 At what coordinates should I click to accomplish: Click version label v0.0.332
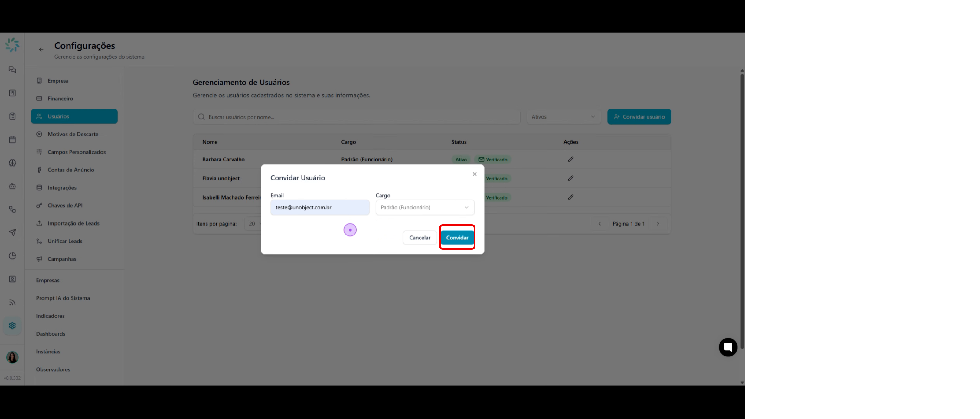(x=12, y=378)
